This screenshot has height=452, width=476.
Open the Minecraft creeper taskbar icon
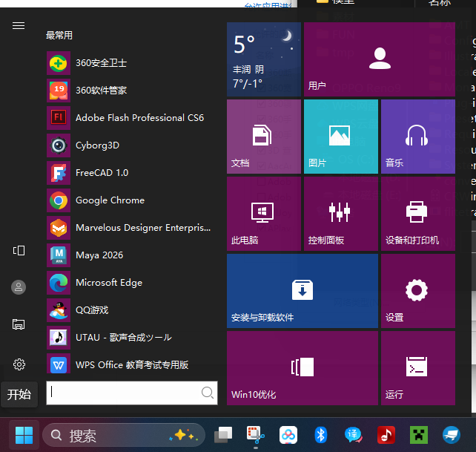tap(419, 435)
